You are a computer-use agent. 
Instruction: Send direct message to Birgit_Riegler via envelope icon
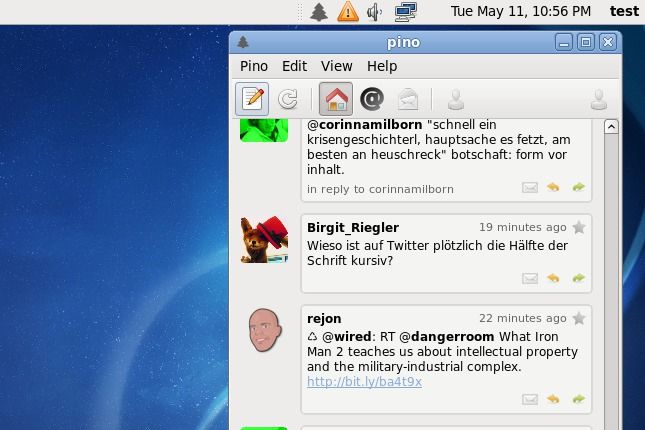coord(530,279)
